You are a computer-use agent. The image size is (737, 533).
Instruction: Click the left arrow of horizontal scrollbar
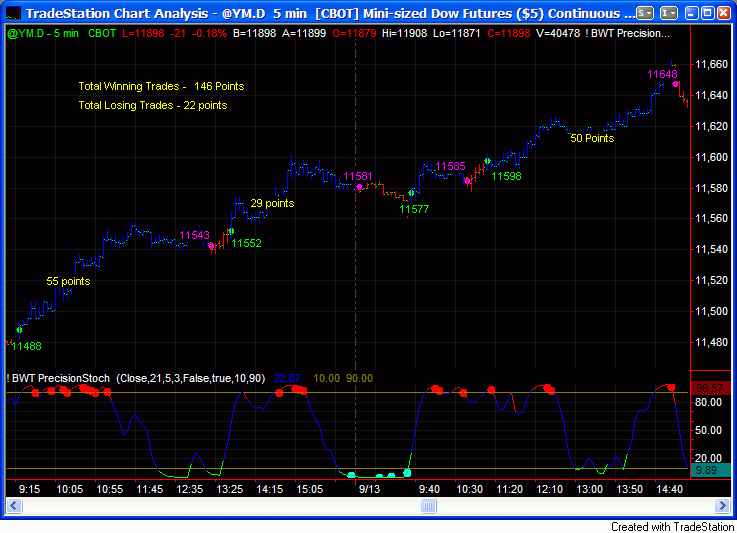pos(13,506)
